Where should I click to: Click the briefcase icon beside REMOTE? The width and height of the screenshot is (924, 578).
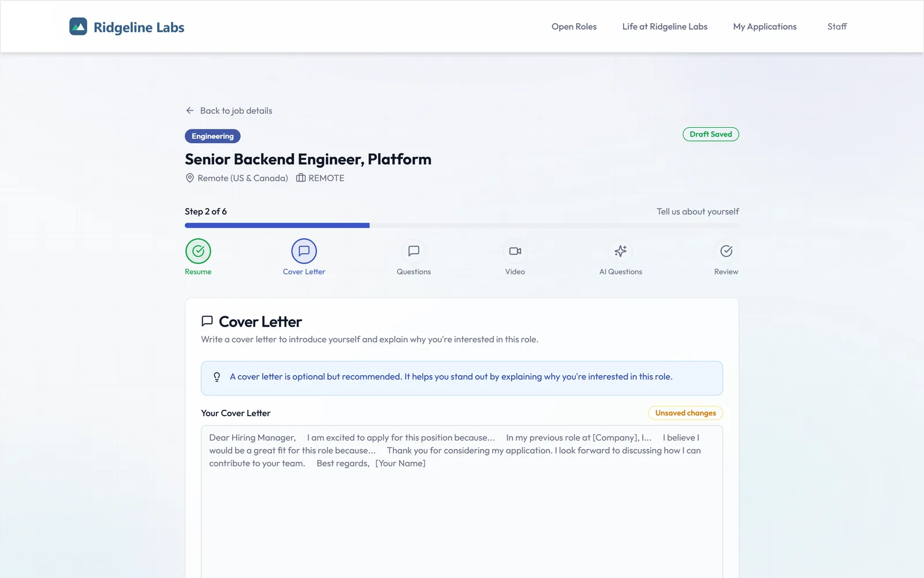(x=301, y=178)
